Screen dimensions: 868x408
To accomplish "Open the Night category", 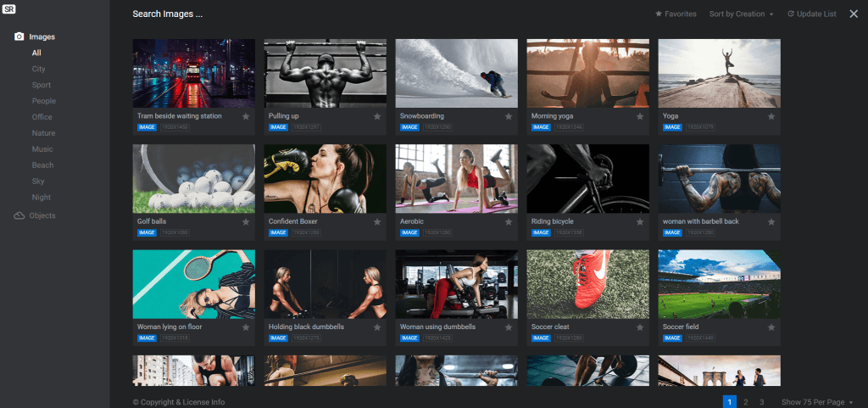I will (x=42, y=197).
